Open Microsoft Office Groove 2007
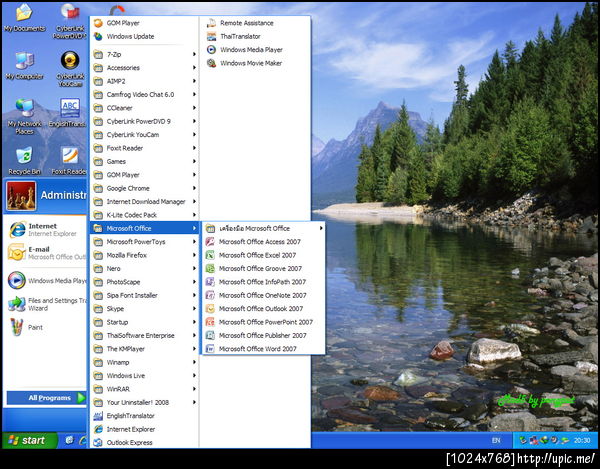 [x=263, y=268]
